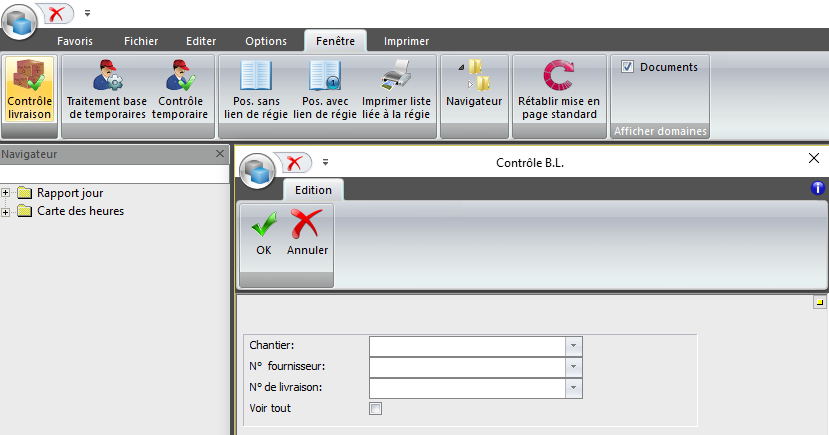Click Imprimer liste liée à la régie
829x435 pixels.
pos(396,89)
